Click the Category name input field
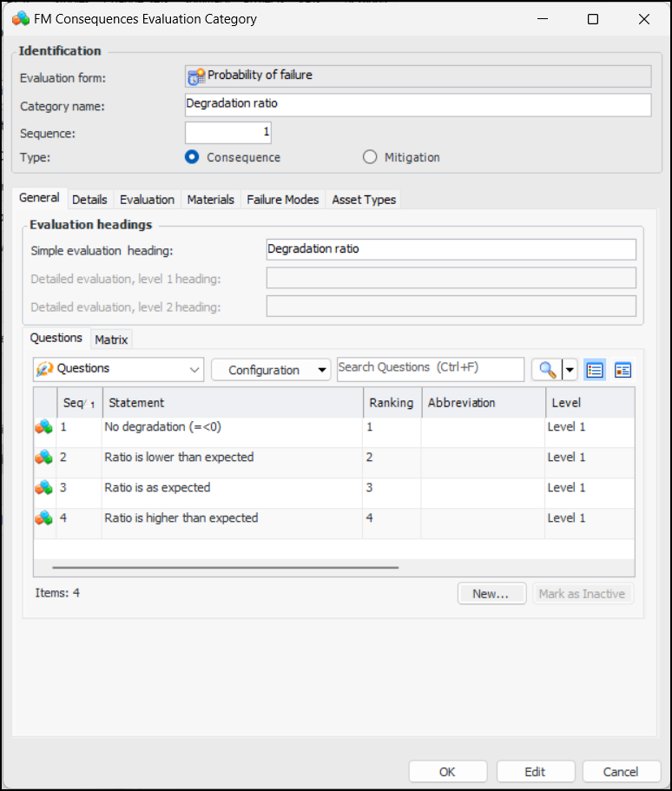Screen dimensions: 672x791 418,104
